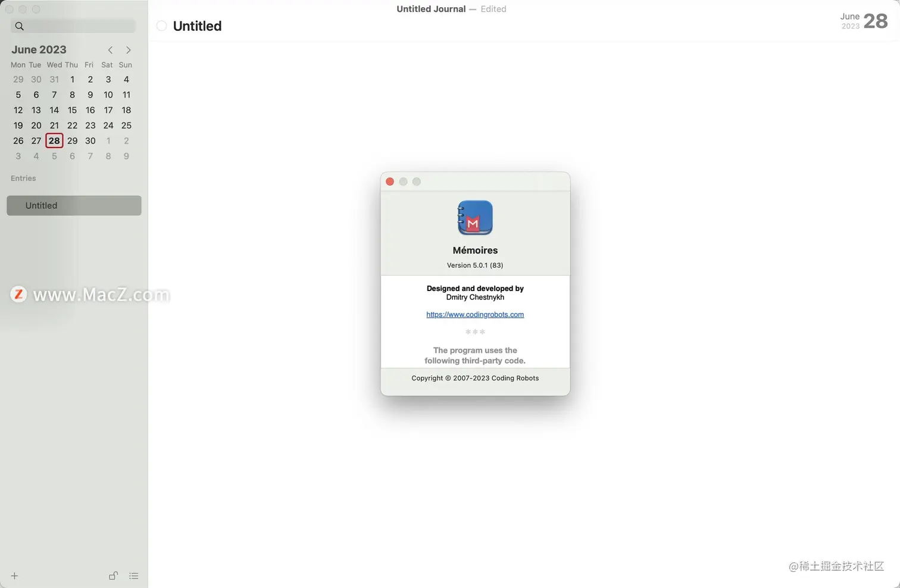Click the third-party code notice text
900x588 pixels.
pyautogui.click(x=475, y=355)
